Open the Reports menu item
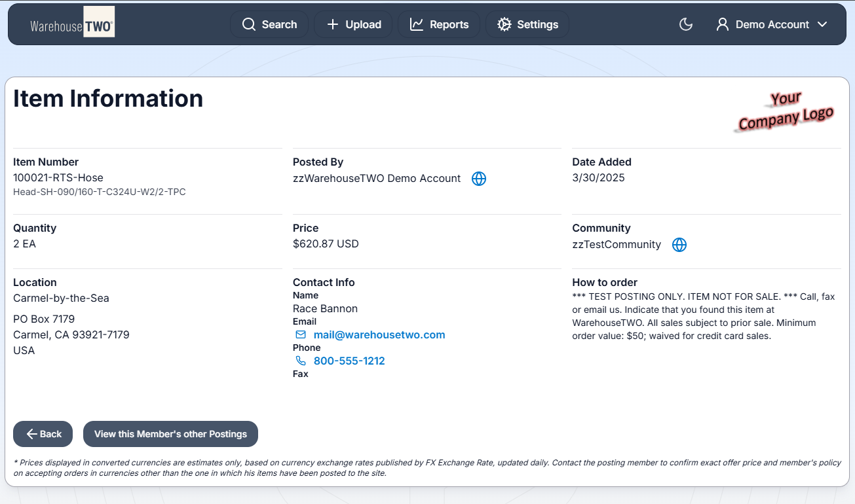This screenshot has width=855, height=504. [x=449, y=25]
